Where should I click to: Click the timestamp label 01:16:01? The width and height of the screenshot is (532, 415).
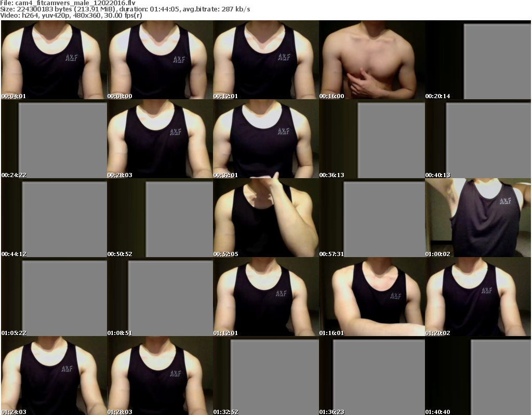(331, 333)
